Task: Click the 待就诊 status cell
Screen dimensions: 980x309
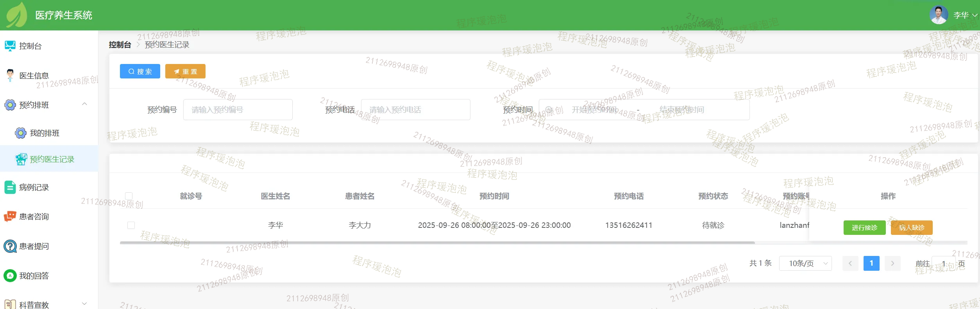Action: click(713, 225)
